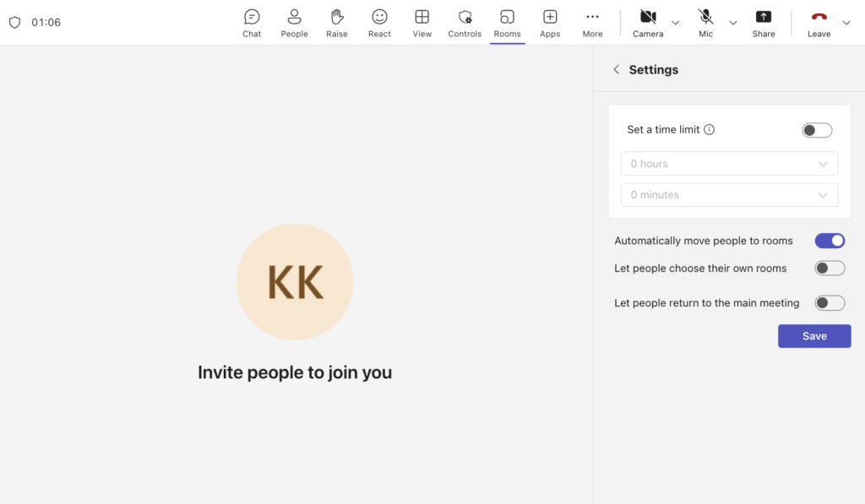Enable the Set a time limit toggle
The height and width of the screenshot is (504, 865).
coord(817,130)
